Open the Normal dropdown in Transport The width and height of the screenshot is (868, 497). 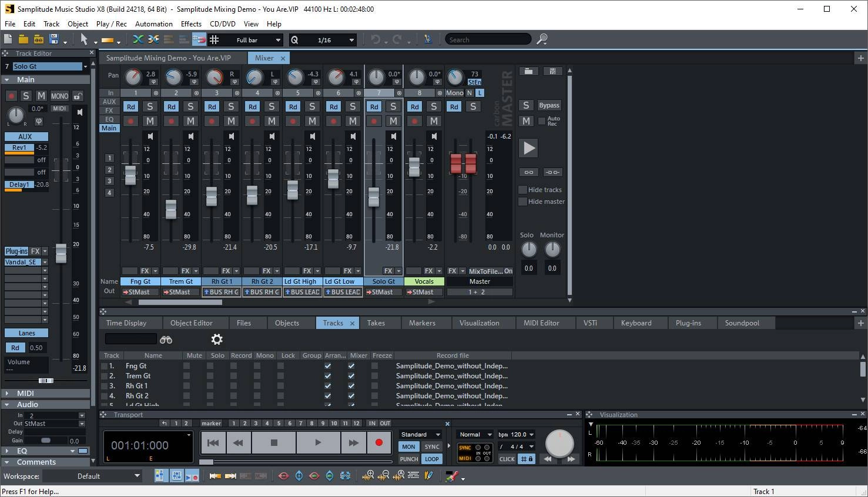point(475,435)
